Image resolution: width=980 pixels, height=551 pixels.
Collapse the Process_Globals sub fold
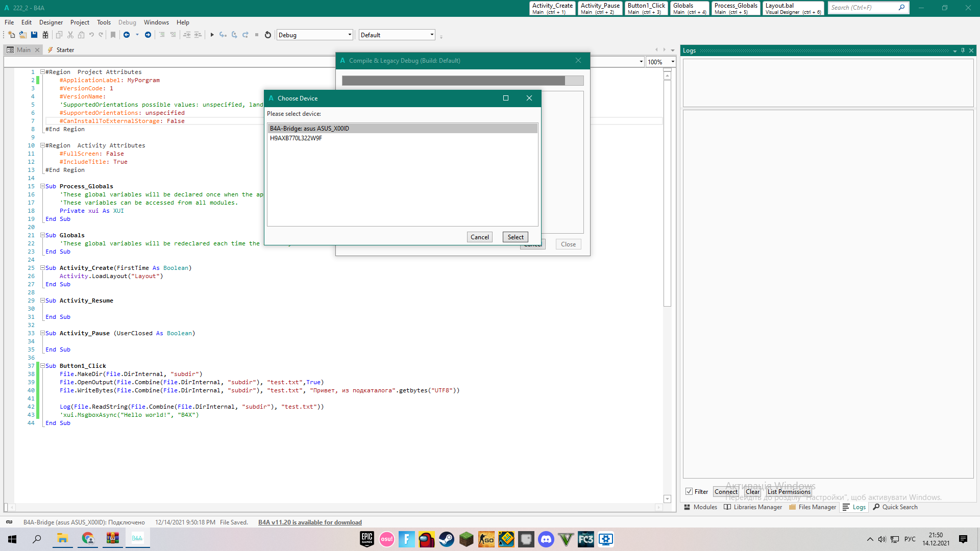point(42,186)
